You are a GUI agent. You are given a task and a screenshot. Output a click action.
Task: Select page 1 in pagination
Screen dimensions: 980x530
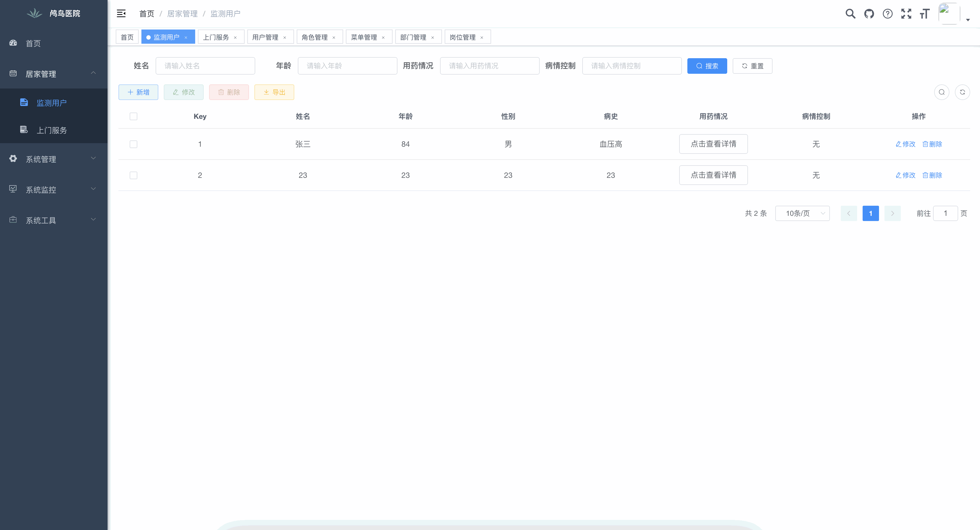click(x=871, y=213)
